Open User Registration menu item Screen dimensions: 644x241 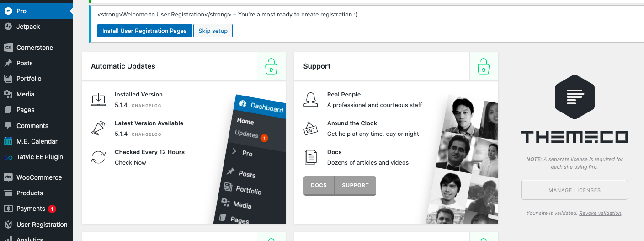click(37, 225)
